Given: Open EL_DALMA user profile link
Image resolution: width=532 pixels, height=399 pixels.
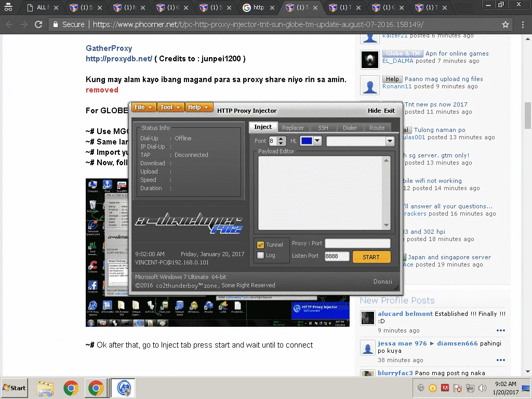Looking at the screenshot, I should coord(397,61).
